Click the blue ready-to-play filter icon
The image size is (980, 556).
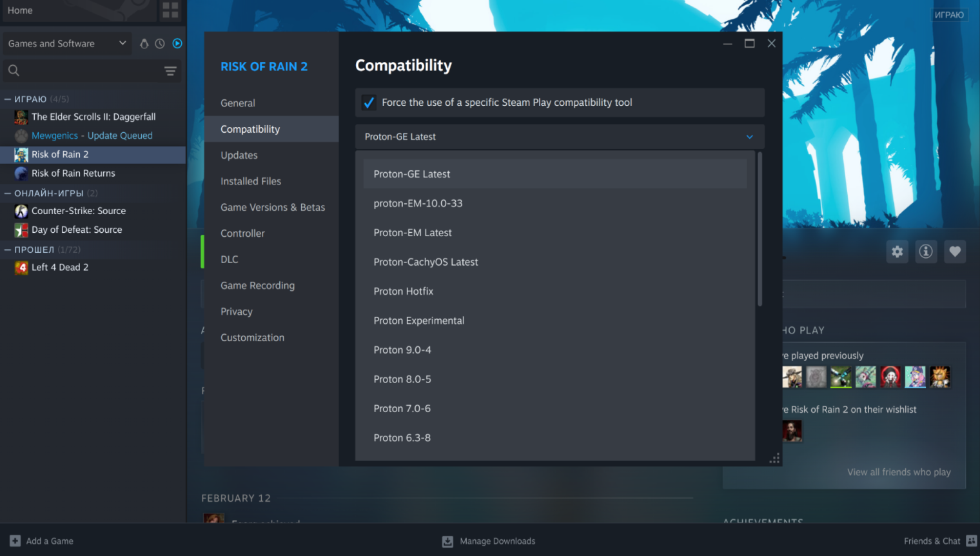point(177,43)
